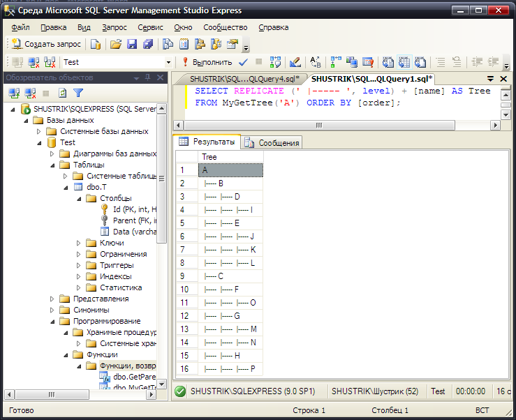
Task: Collapse the SHUSTRIK\SQLEXPRESS server node
Action: pyautogui.click(x=13, y=110)
